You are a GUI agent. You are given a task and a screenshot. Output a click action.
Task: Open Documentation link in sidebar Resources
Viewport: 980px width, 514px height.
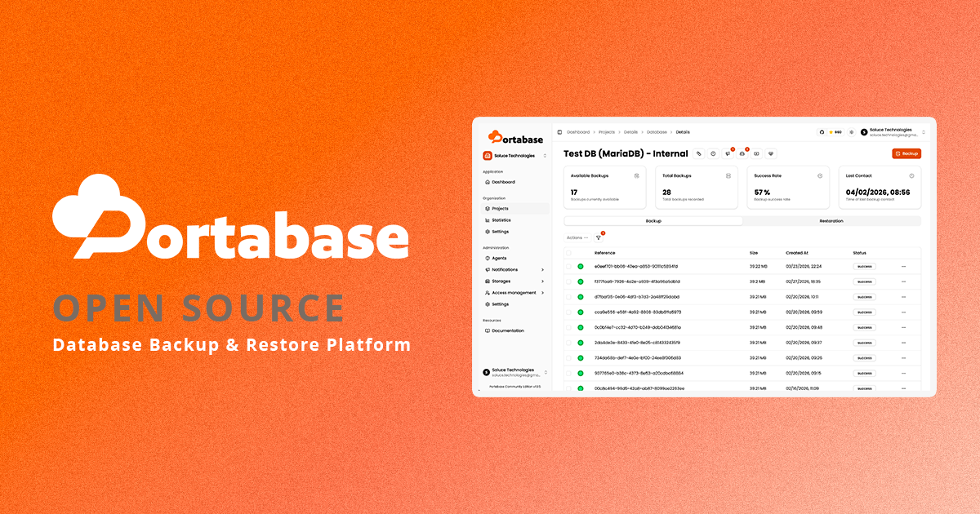tap(515, 330)
